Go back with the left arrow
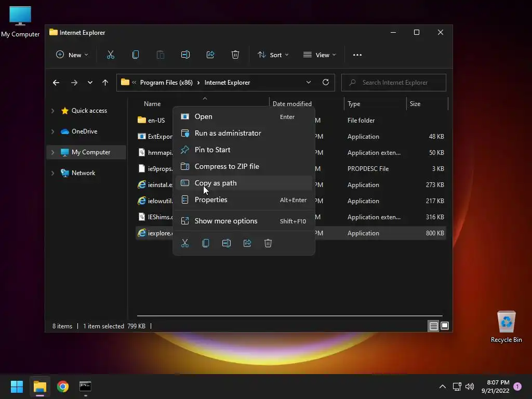The image size is (532, 399). click(x=56, y=83)
